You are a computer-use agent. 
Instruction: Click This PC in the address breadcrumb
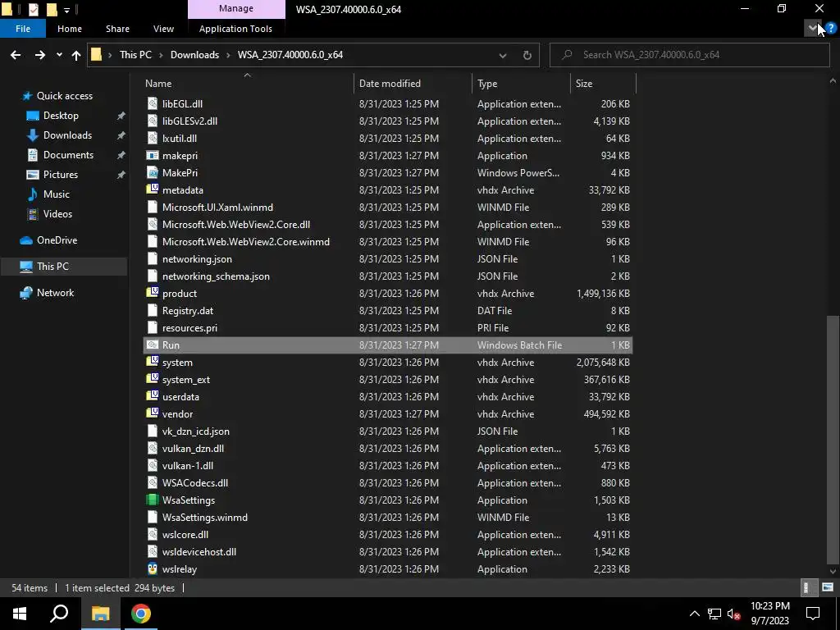click(135, 55)
